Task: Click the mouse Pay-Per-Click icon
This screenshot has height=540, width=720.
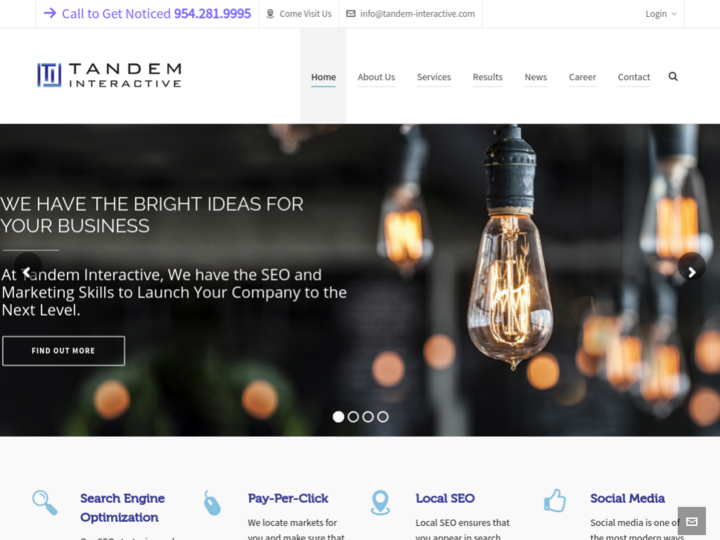Action: [212, 503]
